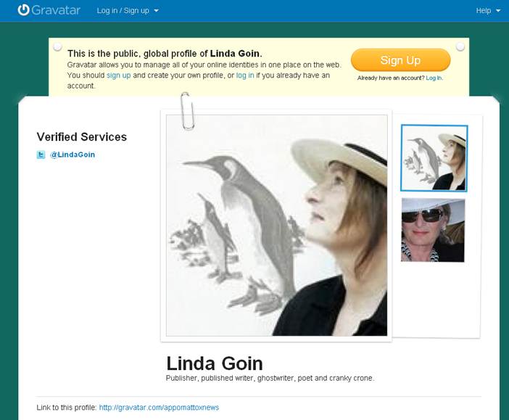
Task: Expand the Help dropdown arrow
Action: click(x=498, y=11)
